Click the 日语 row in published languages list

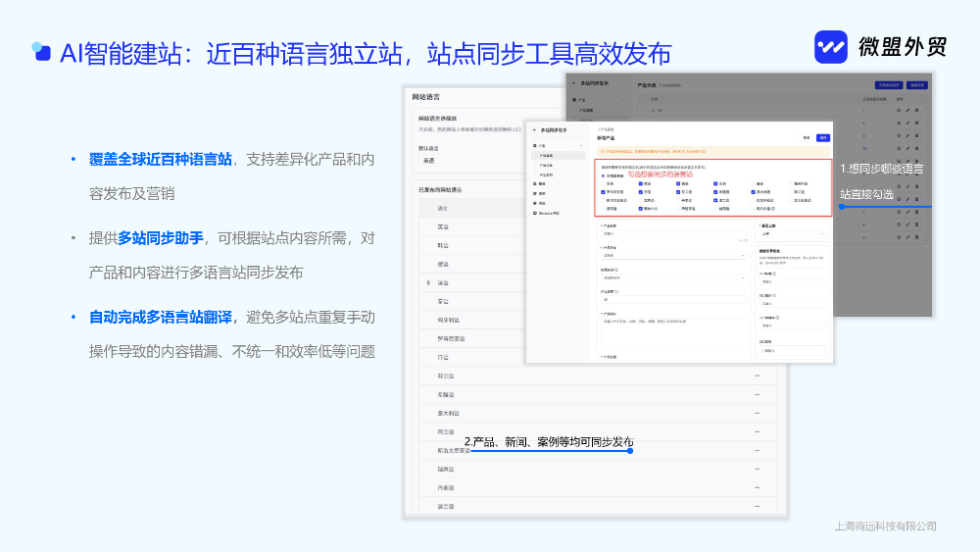473,358
